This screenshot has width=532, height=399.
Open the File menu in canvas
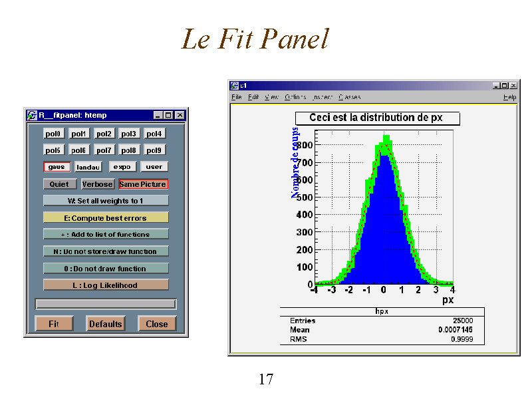(x=237, y=97)
